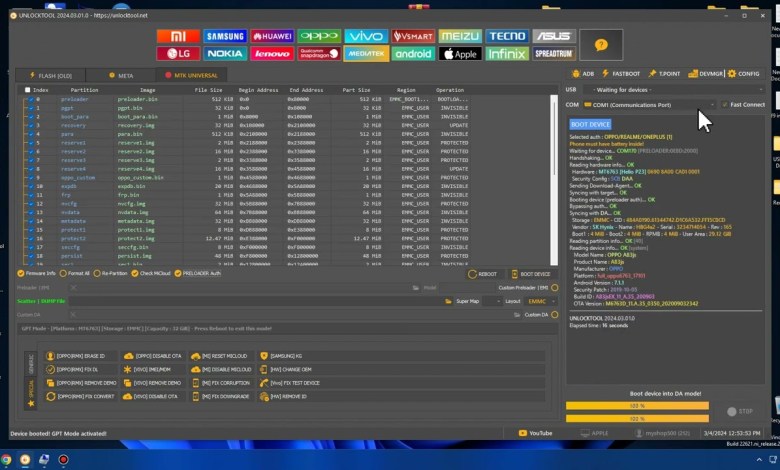Click the lower progress bar
This screenshot has height=470, width=780.
coord(637,419)
